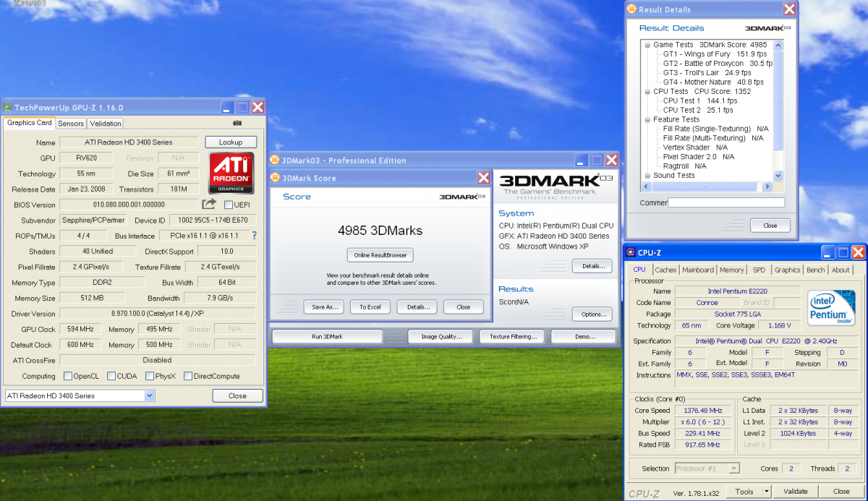868x501 pixels.
Task: Click Details... in the 3DMark Score dialog
Action: (417, 307)
